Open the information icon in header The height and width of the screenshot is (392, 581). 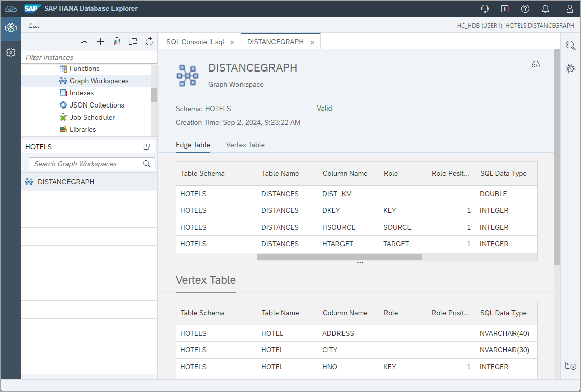(505, 9)
